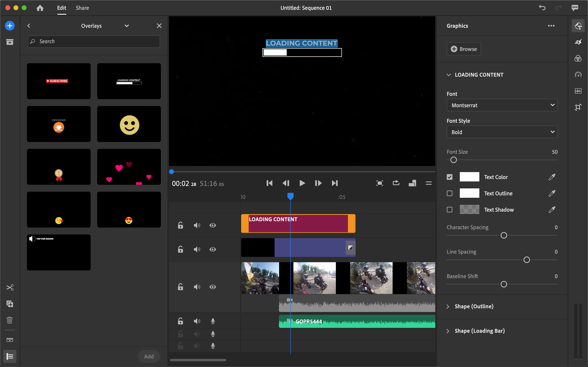The image size is (588, 367).
Task: Open the Crop and transform panel icon
Action: [x=578, y=107]
